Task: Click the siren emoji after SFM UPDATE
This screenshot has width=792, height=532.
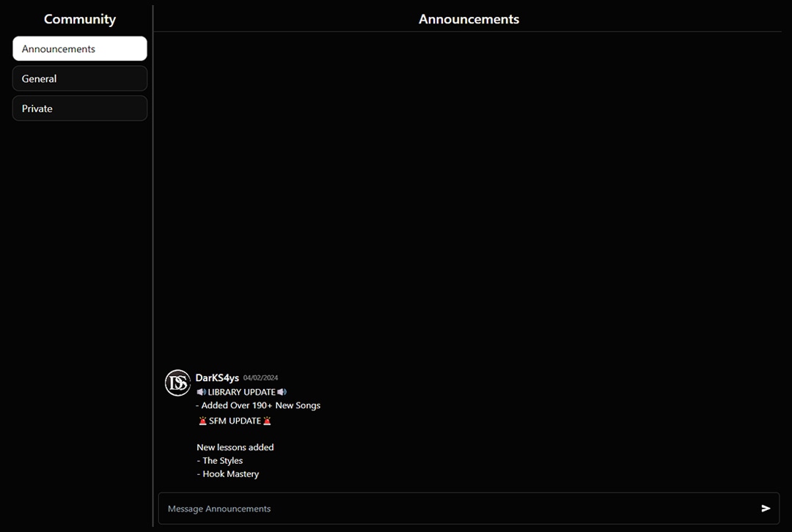Action: coord(267,421)
